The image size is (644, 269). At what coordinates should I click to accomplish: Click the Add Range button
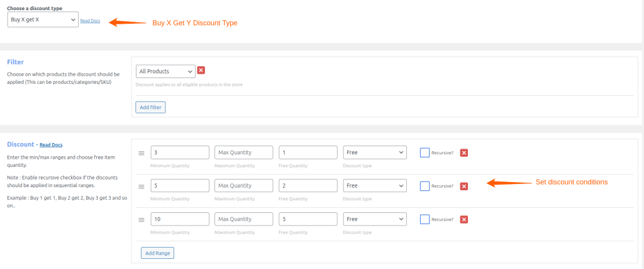157,253
